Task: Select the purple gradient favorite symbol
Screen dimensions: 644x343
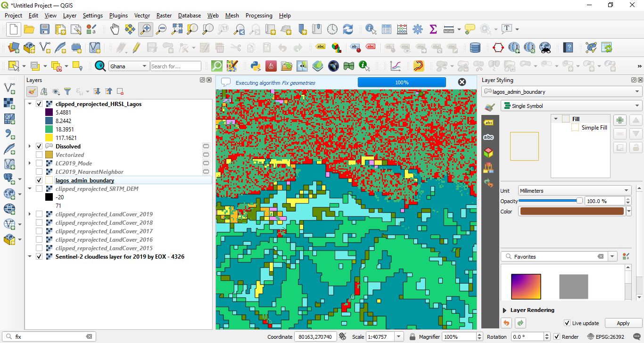Action: pyautogui.click(x=526, y=286)
